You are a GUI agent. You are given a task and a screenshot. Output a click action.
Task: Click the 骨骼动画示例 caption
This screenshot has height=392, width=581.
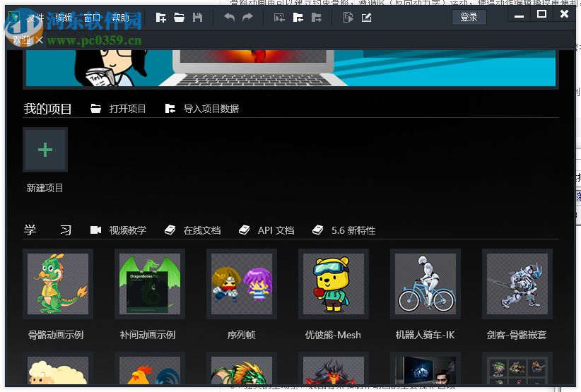pyautogui.click(x=56, y=335)
